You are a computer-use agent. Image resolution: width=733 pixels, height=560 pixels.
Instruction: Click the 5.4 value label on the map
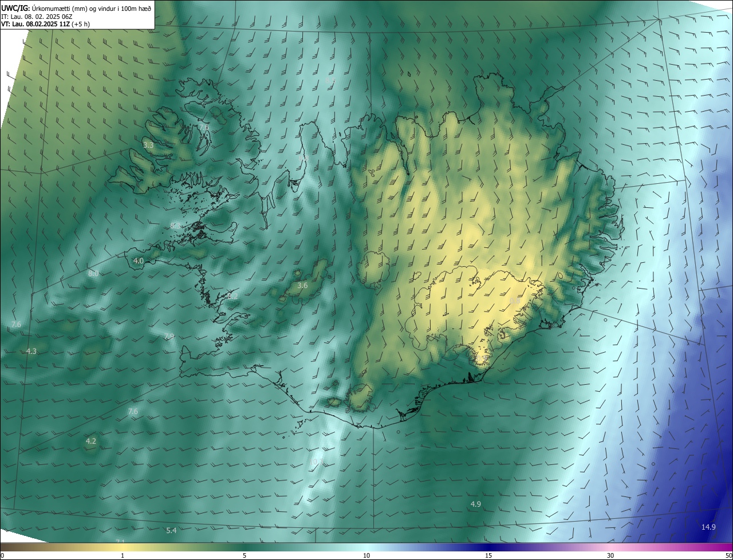tap(171, 531)
